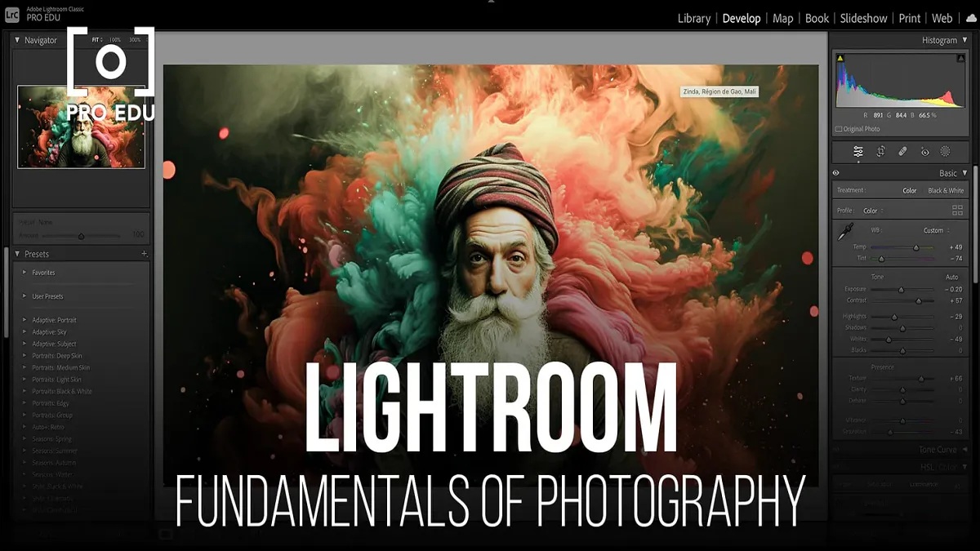The image size is (980, 551).
Task: Open the Book module
Action: 817,18
